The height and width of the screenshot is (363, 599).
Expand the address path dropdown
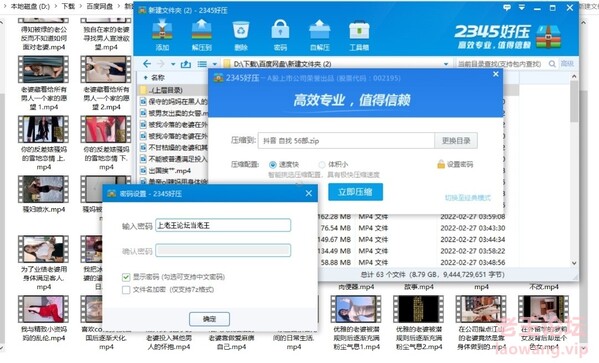[x=446, y=64]
